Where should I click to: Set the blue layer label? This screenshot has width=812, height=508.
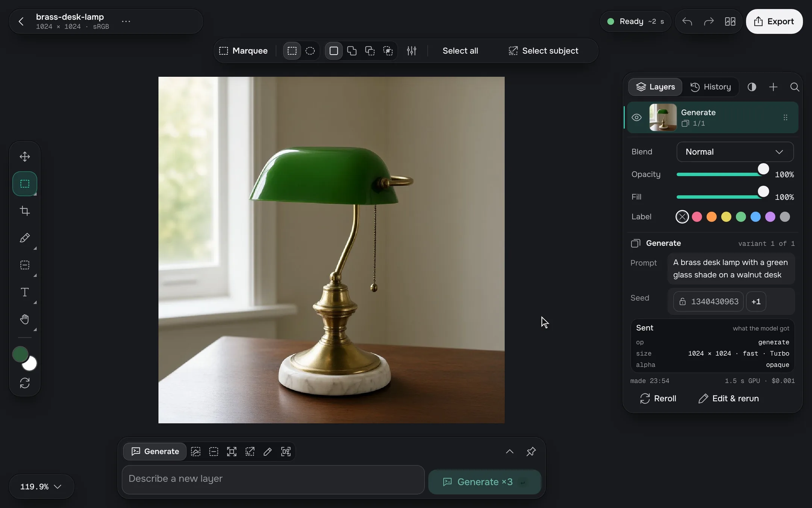click(755, 217)
